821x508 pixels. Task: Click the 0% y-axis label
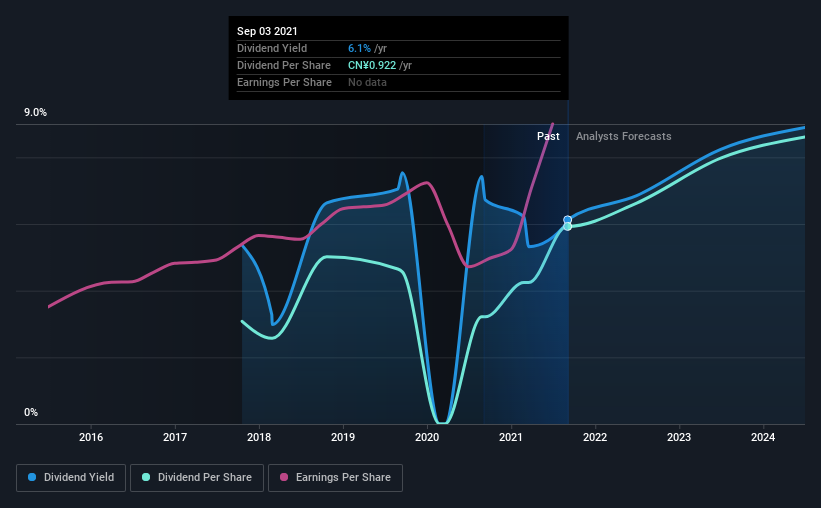pyautogui.click(x=31, y=413)
